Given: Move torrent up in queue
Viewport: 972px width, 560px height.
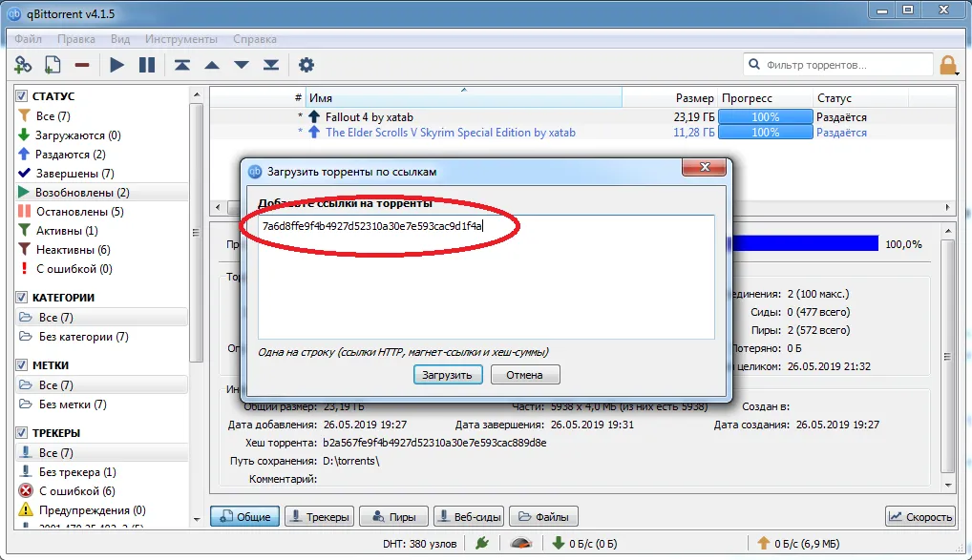Looking at the screenshot, I should click(x=212, y=65).
